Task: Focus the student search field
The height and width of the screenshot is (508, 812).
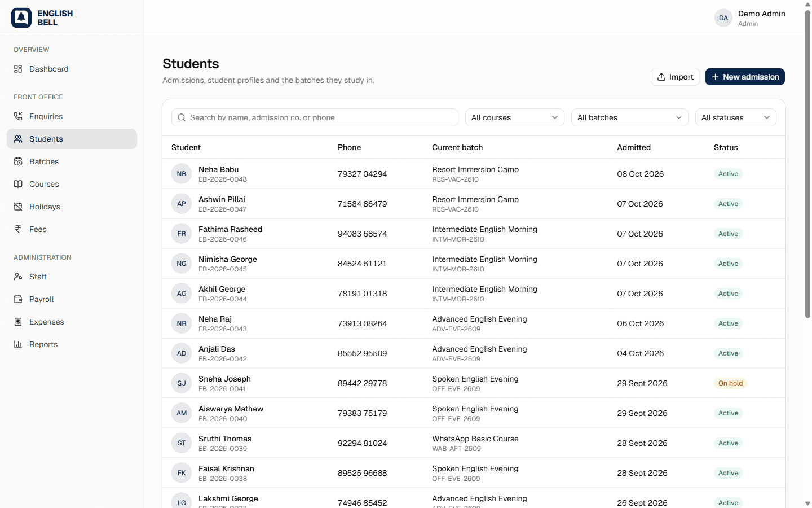Action: [315, 117]
